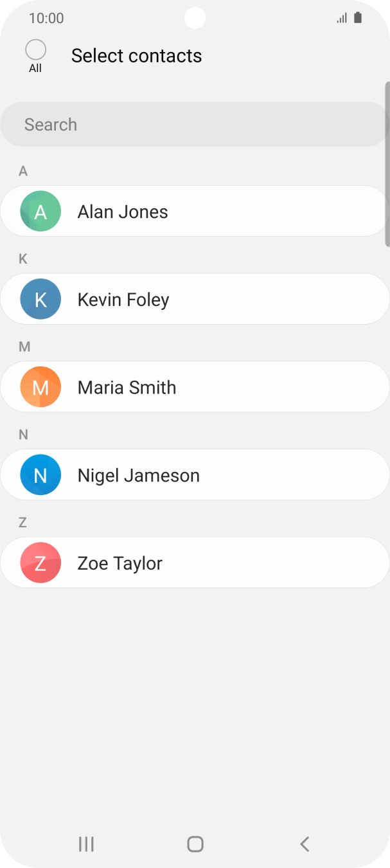Pick the Nigel Jameson contact name
Screen dimensions: 390x868
tap(138, 476)
